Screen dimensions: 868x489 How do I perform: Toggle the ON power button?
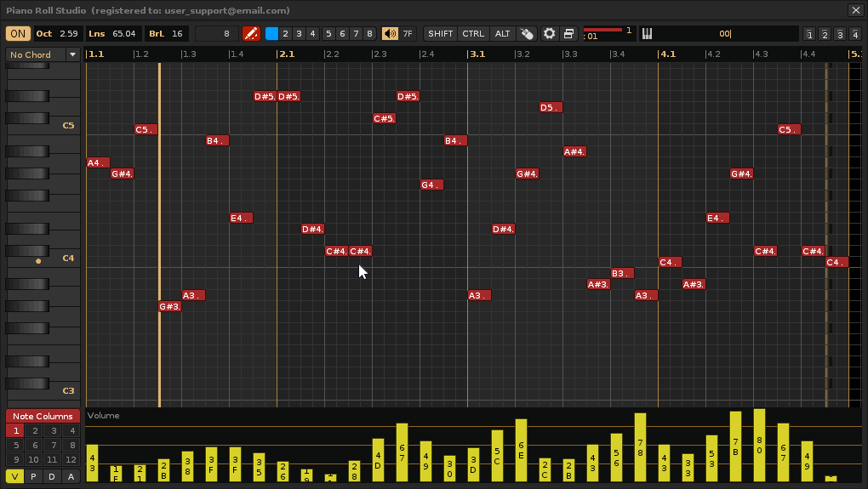tap(18, 34)
